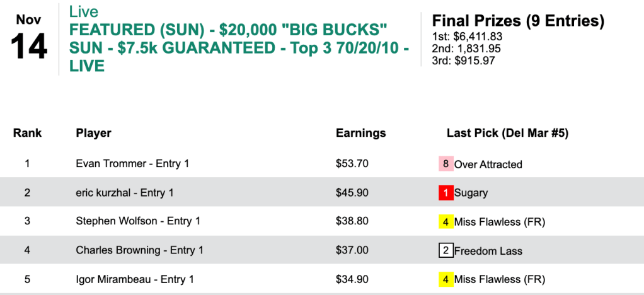This screenshot has width=644, height=295.
Task: Select eric kurzhal - Entry 1
Action: pos(125,193)
